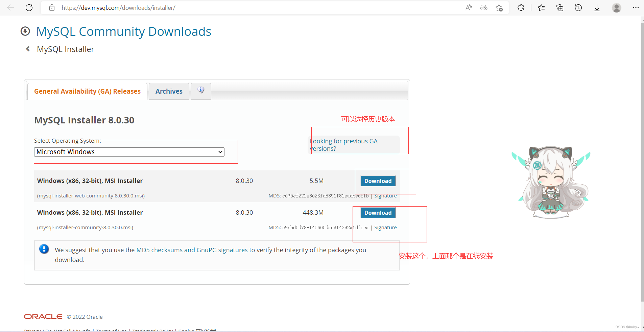644x332 pixels.
Task: Open Signature link for 448.3M installer
Action: tap(385, 228)
